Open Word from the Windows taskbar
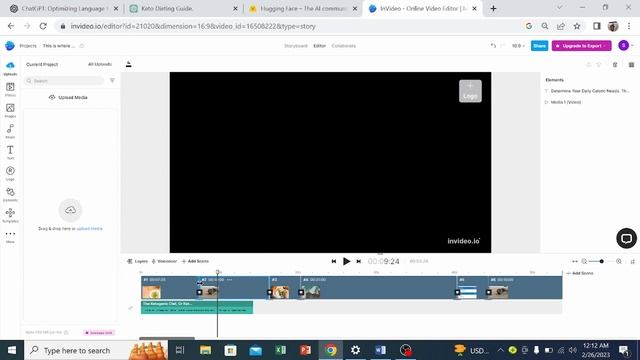 [380, 350]
